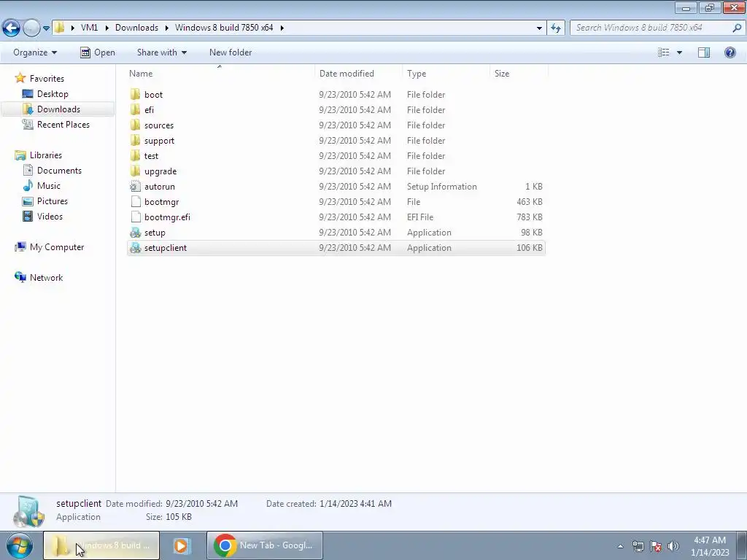Open the address bar history dropdown
Screen dimensions: 747x560
[539, 28]
